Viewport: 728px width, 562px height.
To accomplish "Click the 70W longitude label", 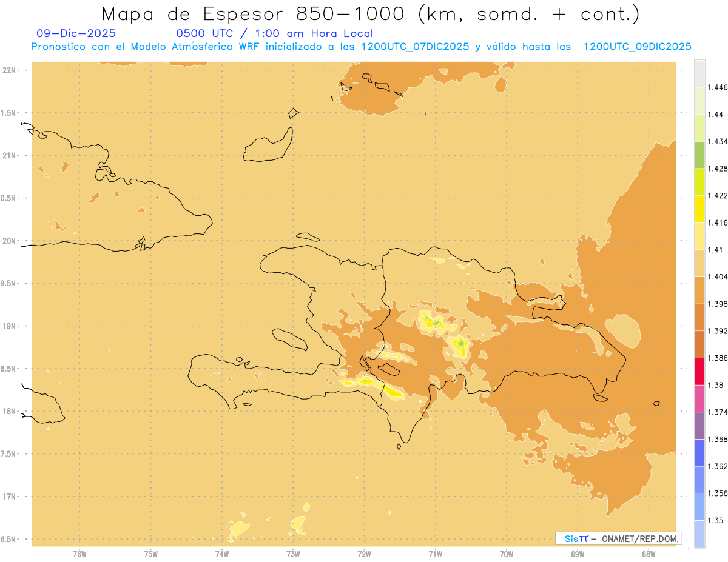I will click(x=507, y=554).
